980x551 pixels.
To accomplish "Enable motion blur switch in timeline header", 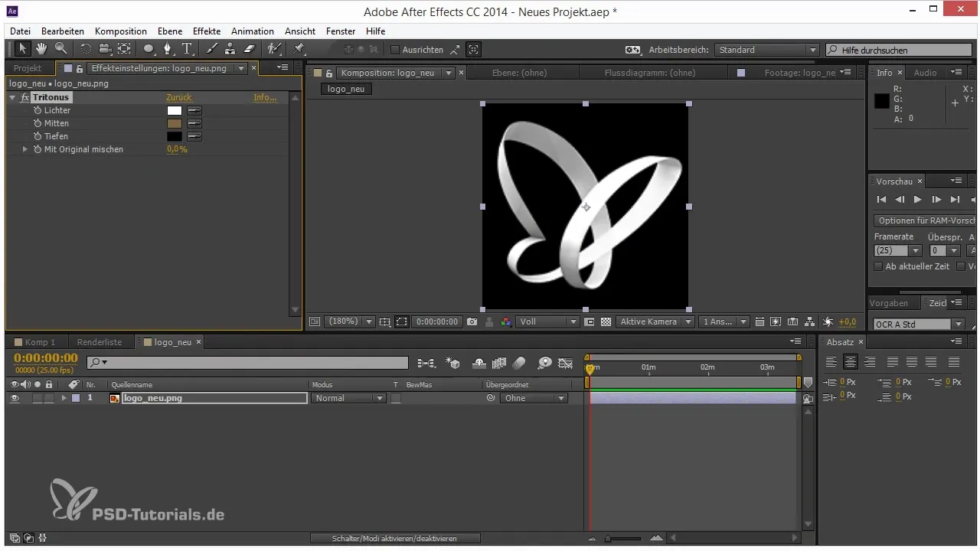I will click(519, 364).
